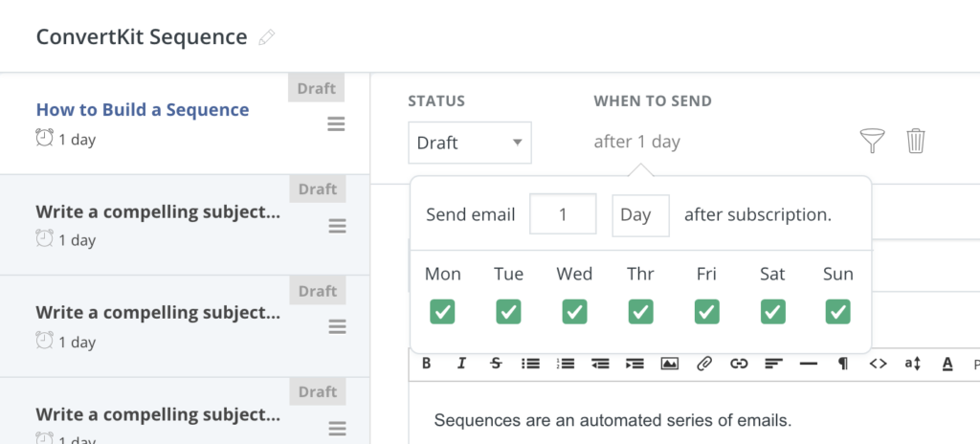Apply italic formatting

click(x=461, y=364)
